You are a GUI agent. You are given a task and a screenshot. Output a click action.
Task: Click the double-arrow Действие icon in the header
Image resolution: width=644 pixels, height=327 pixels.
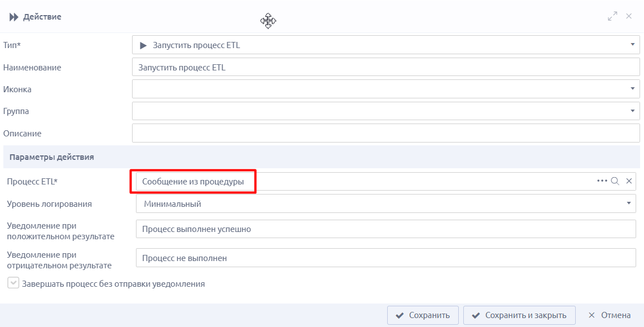[14, 17]
